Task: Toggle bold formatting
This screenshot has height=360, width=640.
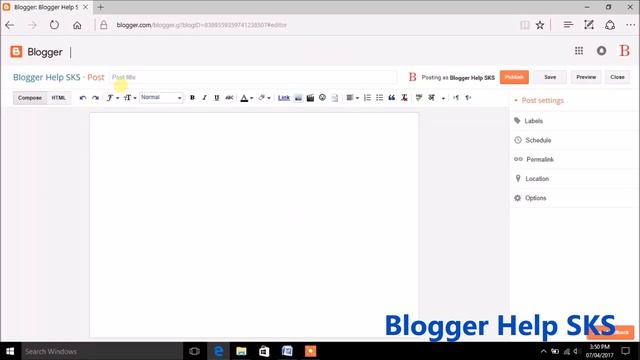Action: (192, 98)
